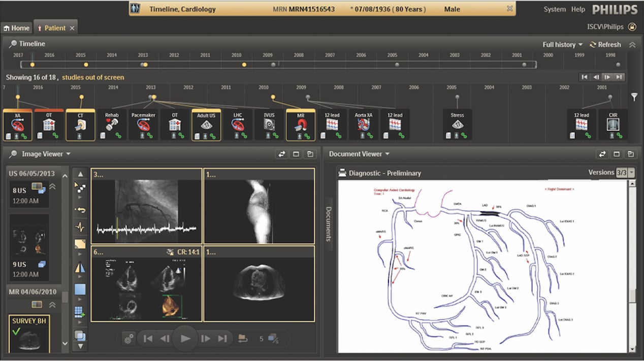Viewport: 644px width, 361px height.
Task: Open the Versions 3/3 dropdown
Action: click(x=631, y=173)
